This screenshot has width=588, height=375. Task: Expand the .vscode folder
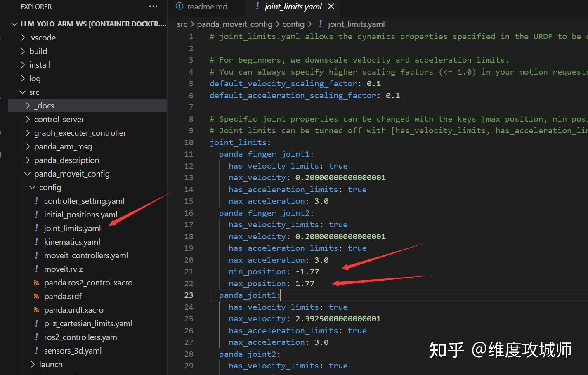(x=24, y=37)
